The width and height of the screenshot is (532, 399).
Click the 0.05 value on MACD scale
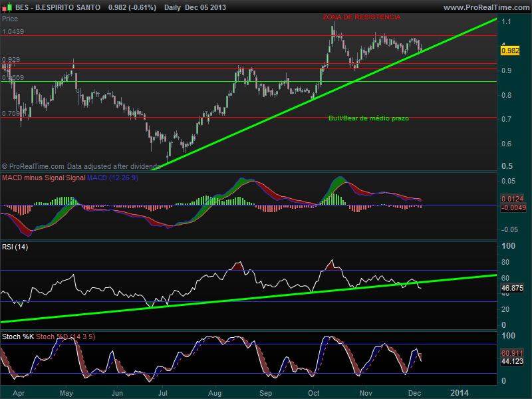point(508,181)
